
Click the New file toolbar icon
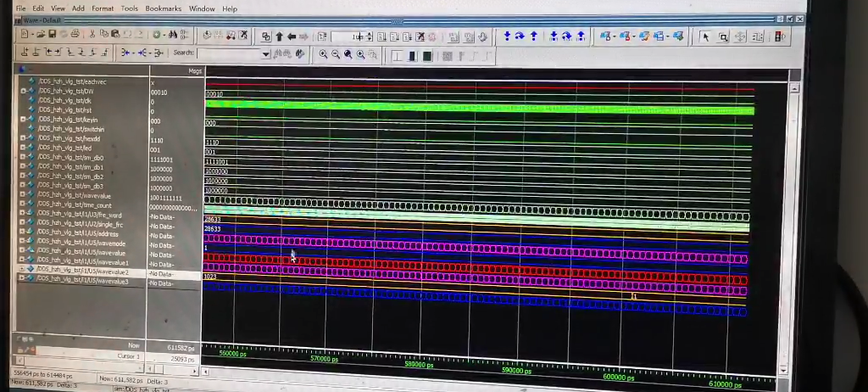(25, 35)
